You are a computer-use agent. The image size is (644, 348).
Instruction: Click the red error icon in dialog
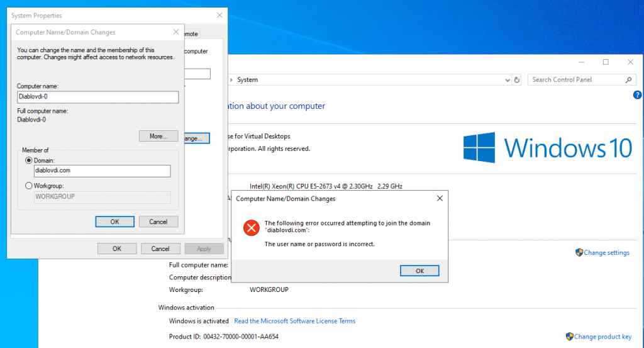click(x=252, y=228)
